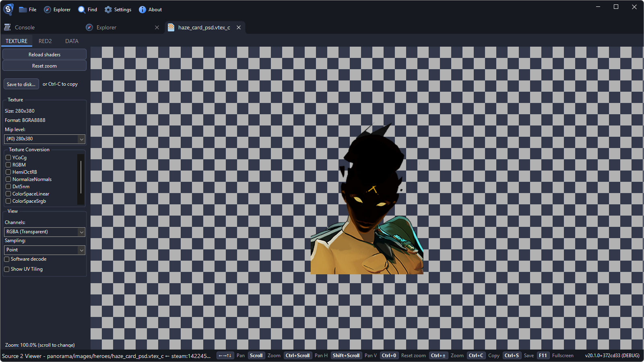The height and width of the screenshot is (362, 644).
Task: Enable NormalizeNormals conversion
Action: click(8, 179)
